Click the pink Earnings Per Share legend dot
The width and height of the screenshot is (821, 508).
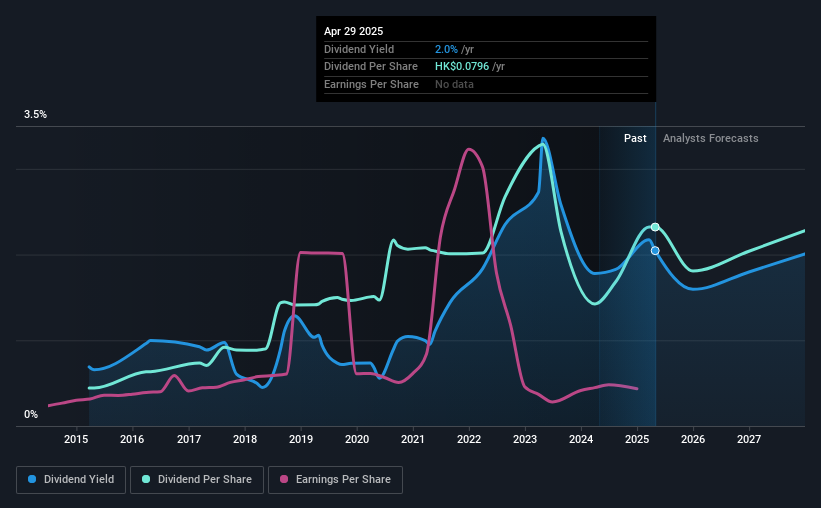284,479
